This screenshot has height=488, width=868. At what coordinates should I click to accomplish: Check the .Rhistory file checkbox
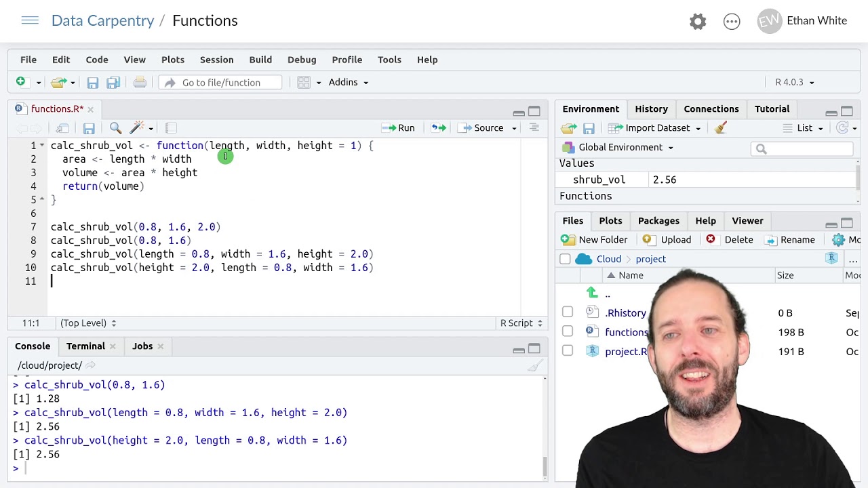[x=568, y=312]
